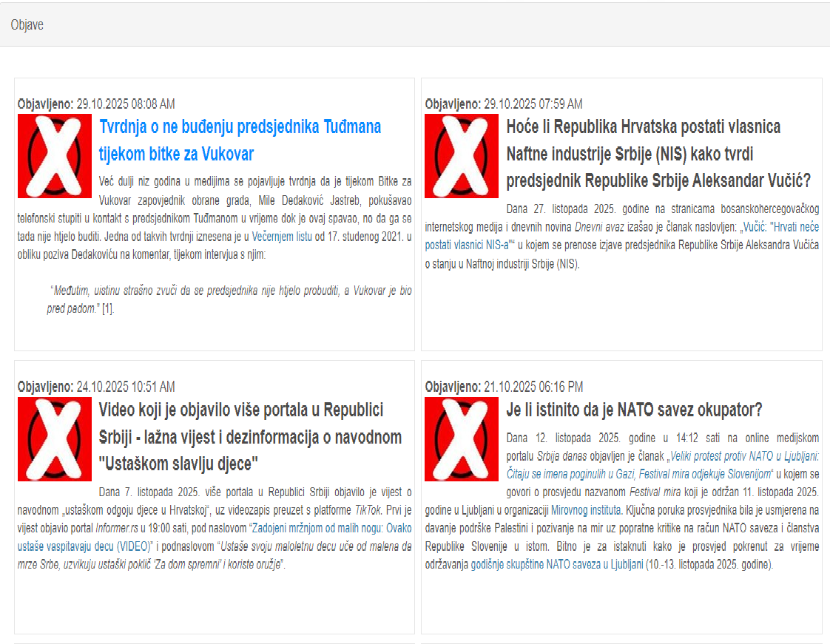Open headline about lažna vijest Ustaškom slavlju djece

250,437
